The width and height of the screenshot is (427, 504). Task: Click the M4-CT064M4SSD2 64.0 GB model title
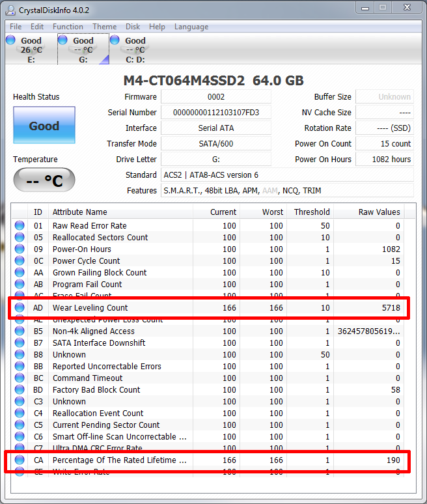(213, 80)
